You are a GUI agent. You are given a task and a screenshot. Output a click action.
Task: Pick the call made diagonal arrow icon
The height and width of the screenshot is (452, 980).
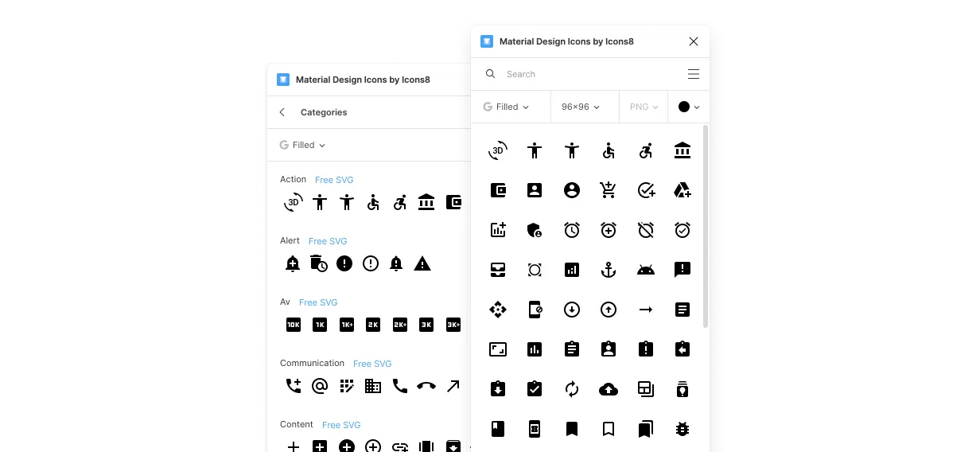(453, 386)
